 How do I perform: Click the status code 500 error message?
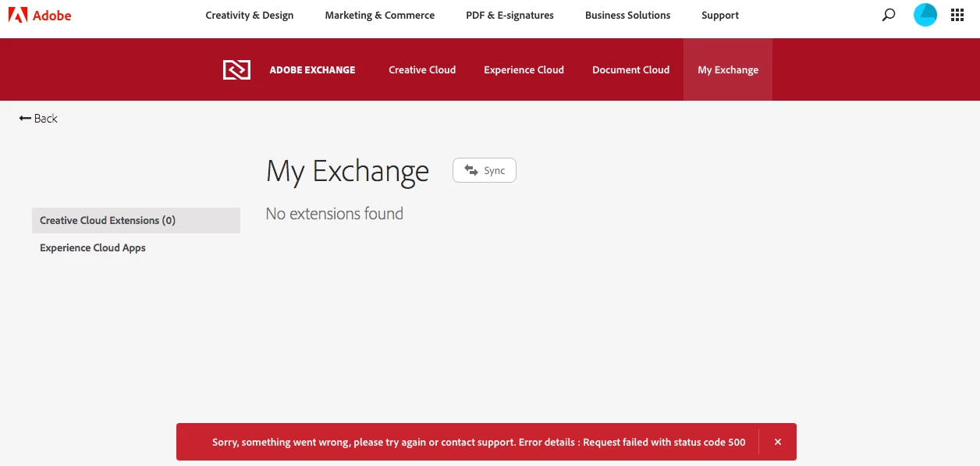tap(478, 442)
